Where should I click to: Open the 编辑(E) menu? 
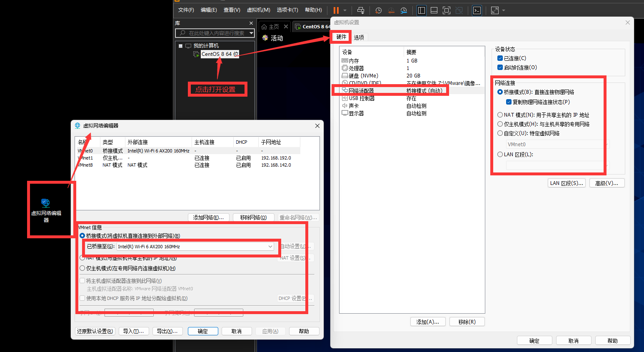point(209,10)
